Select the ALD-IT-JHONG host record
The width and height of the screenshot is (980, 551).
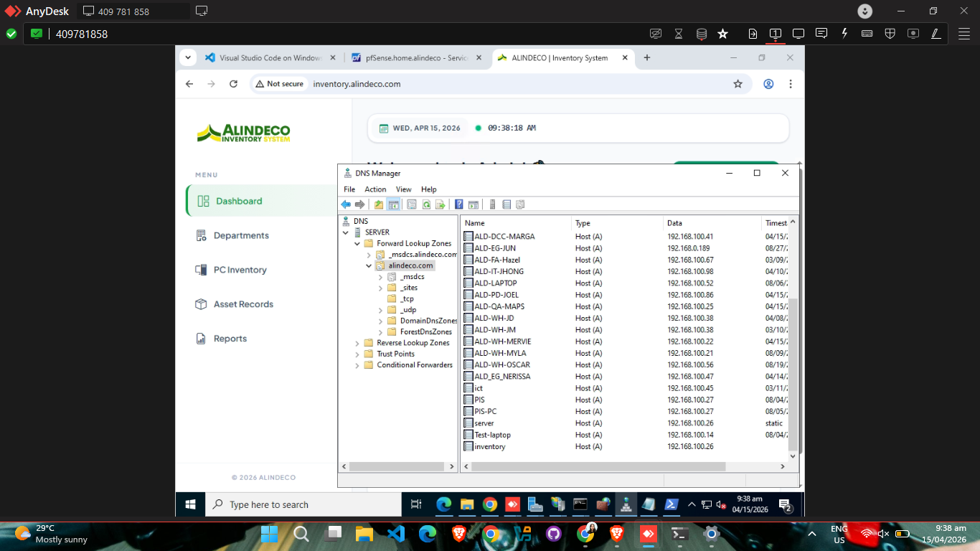click(499, 271)
